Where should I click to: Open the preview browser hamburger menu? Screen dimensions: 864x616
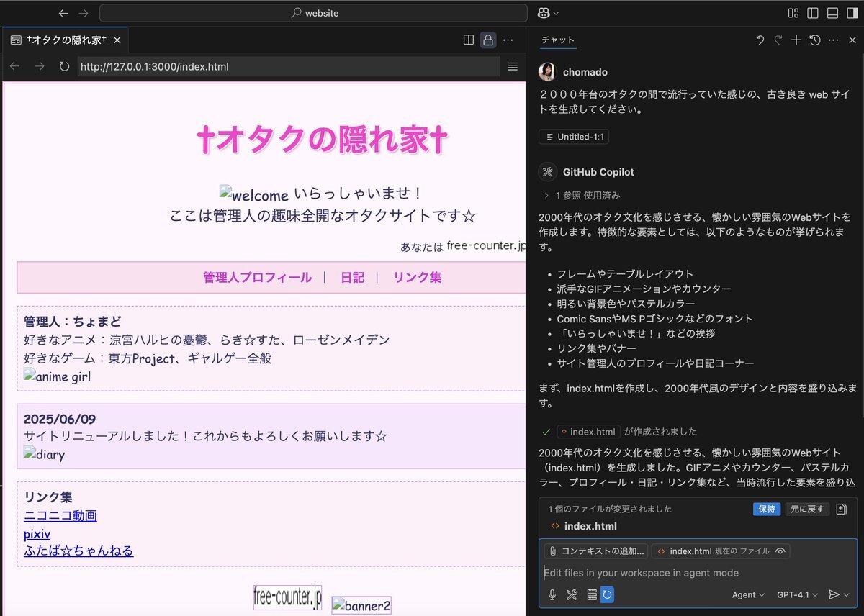coord(513,66)
